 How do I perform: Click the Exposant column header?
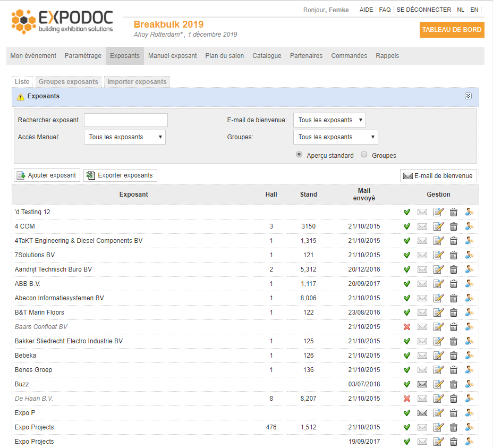[x=134, y=195]
